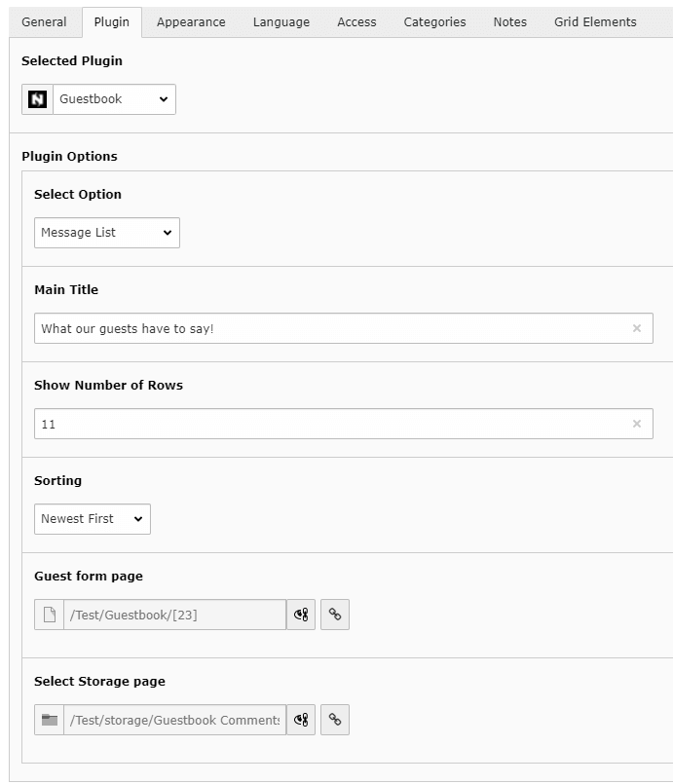
Task: Click the Guestbook plugin icon beside the plugin selector
Action: point(36,98)
